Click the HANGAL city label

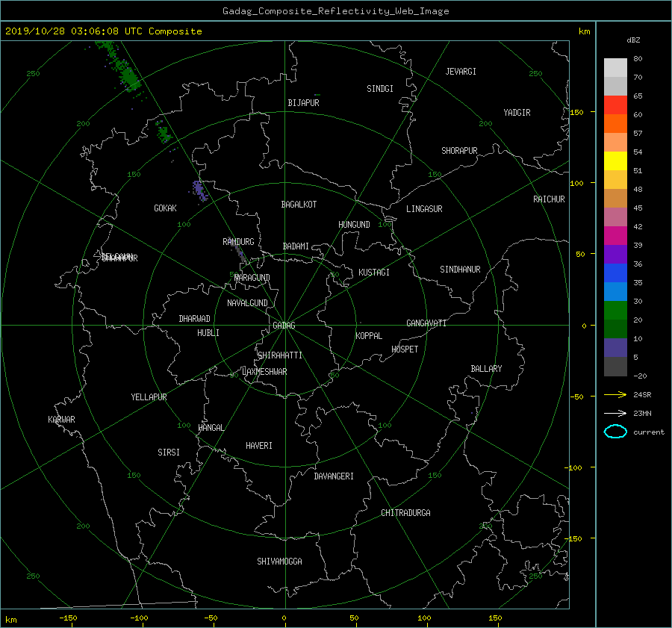[211, 428]
